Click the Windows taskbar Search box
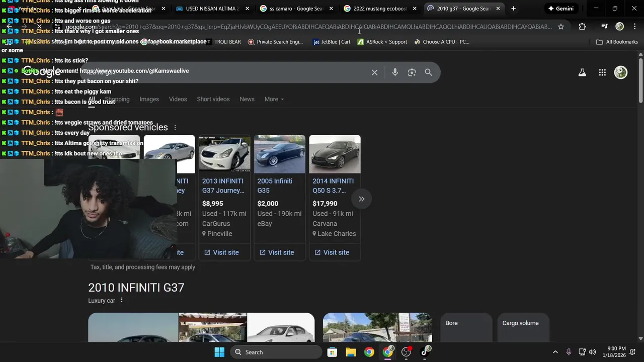Screen dimensions: 644x362 click(x=276, y=352)
